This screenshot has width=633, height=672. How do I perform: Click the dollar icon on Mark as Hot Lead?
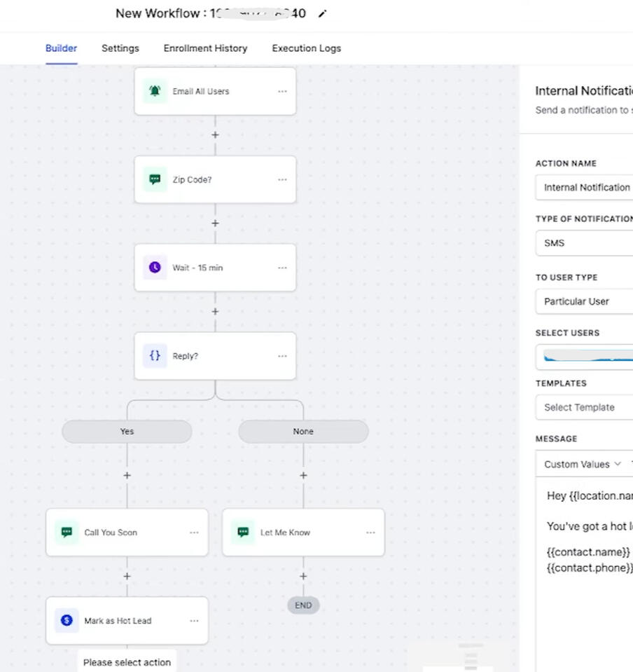(x=67, y=620)
